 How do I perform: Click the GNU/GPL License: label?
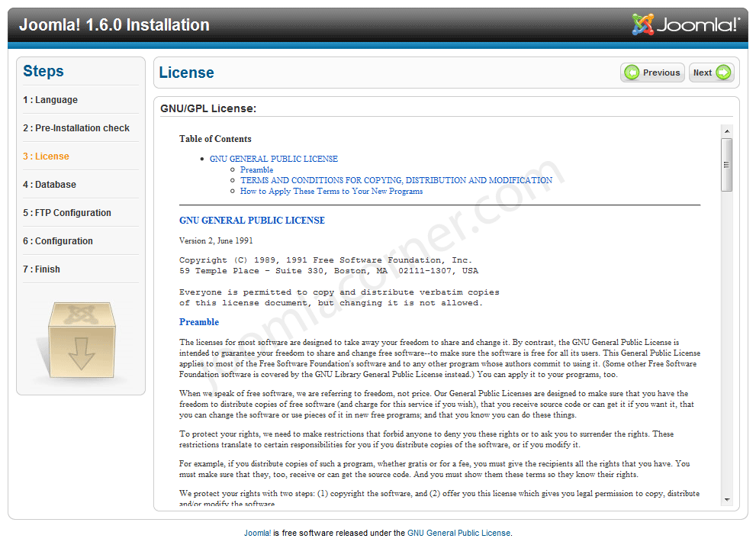[x=208, y=108]
